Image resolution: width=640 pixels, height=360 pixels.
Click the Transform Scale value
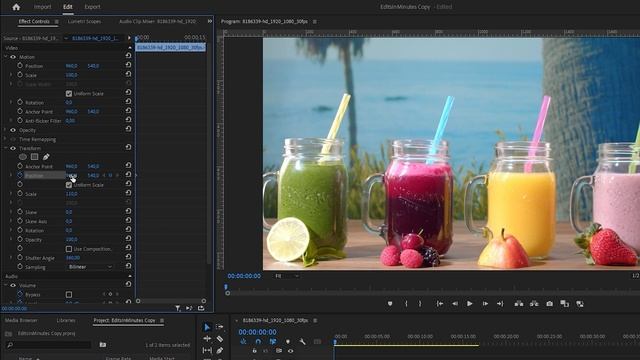pyautogui.click(x=71, y=194)
